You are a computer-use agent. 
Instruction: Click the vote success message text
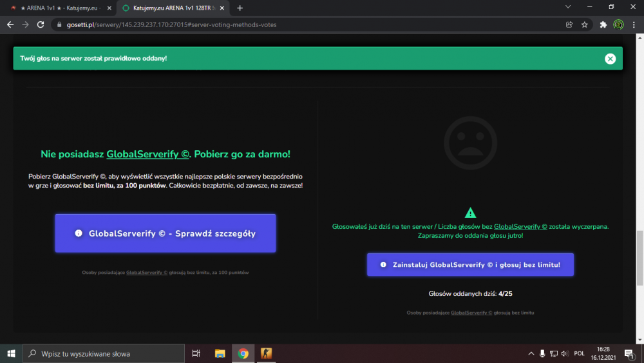coord(93,59)
